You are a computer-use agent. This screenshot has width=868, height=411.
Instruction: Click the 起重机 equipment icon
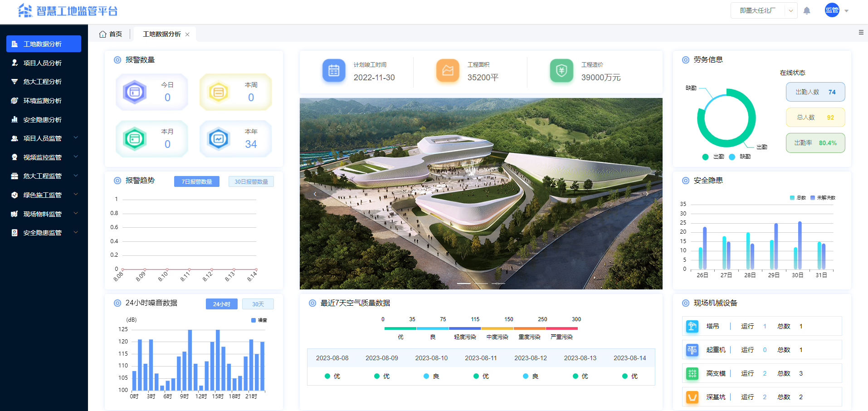pyautogui.click(x=692, y=349)
